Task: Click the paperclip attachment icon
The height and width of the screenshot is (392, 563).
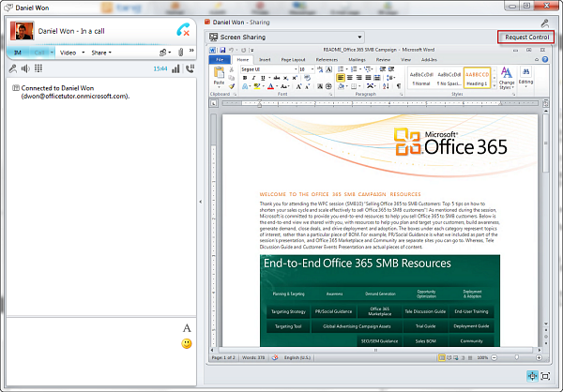Action: tap(180, 53)
